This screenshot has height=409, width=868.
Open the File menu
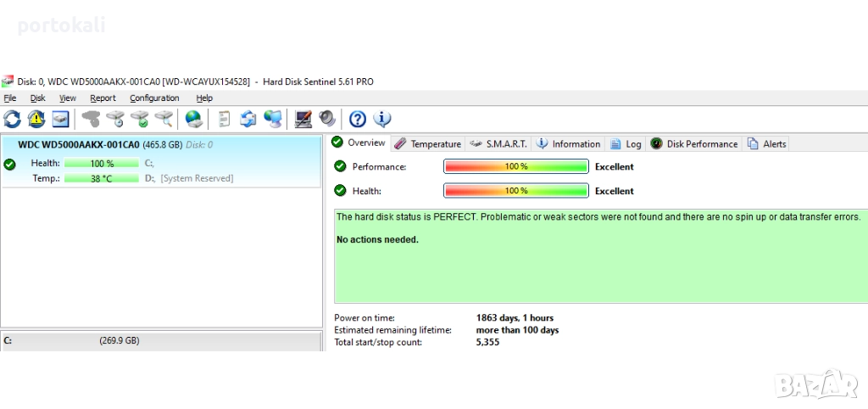pyautogui.click(x=10, y=98)
